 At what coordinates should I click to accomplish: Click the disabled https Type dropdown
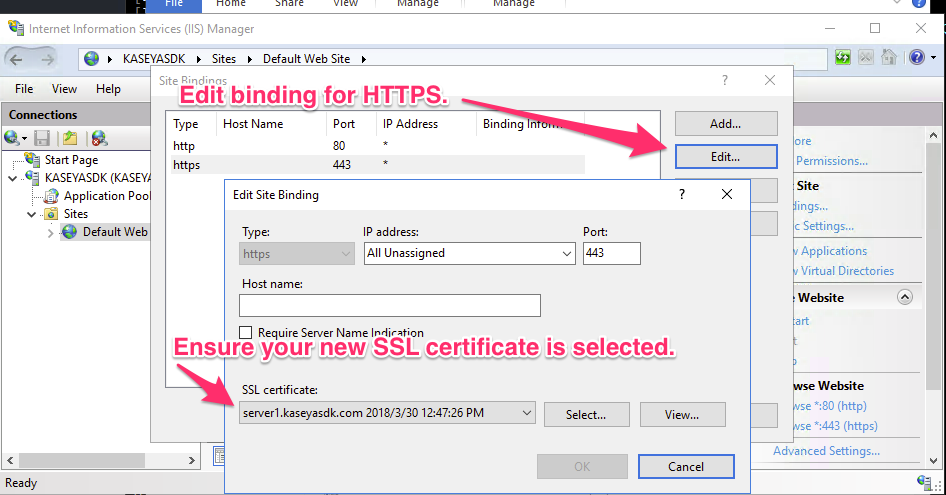(296, 254)
